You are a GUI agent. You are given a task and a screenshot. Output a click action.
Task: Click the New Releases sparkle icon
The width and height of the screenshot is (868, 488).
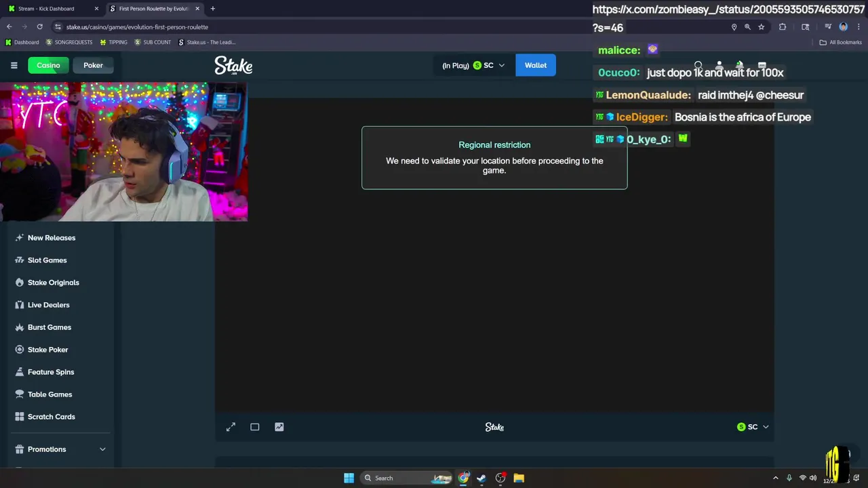click(20, 238)
